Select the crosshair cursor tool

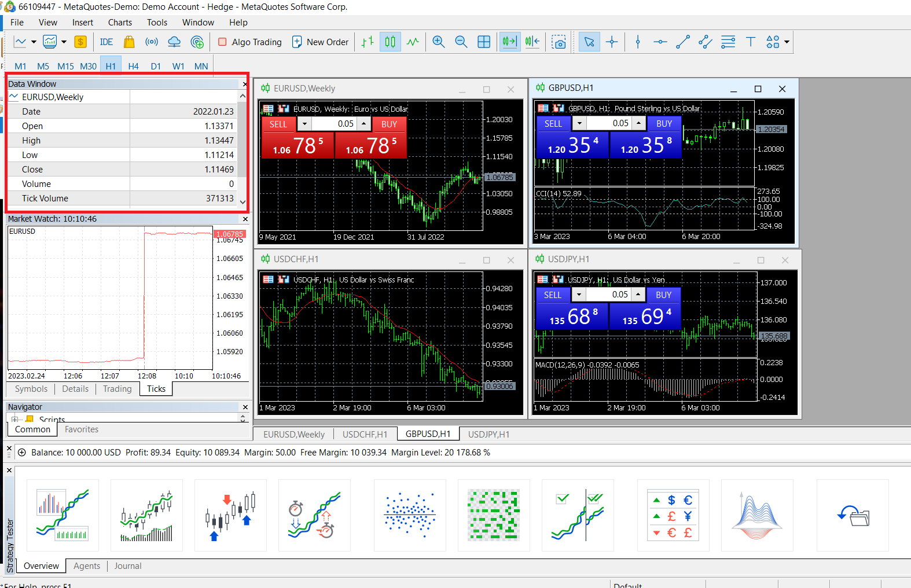(x=612, y=42)
